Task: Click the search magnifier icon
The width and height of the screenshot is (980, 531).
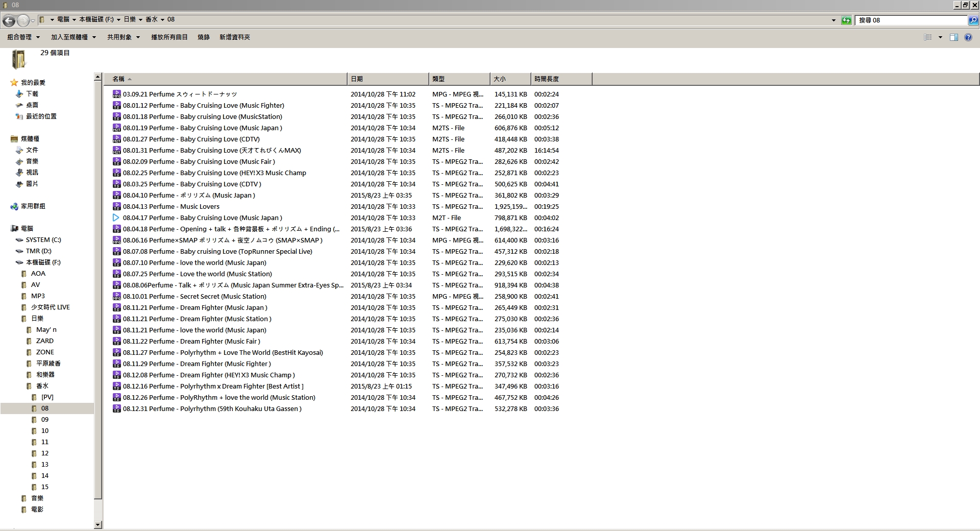Action: click(x=973, y=20)
